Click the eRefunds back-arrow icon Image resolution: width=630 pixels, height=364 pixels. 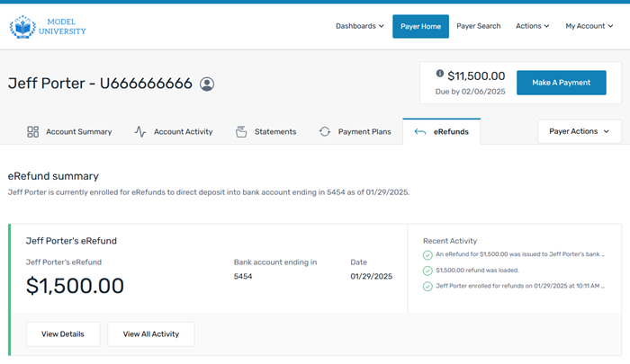click(419, 131)
